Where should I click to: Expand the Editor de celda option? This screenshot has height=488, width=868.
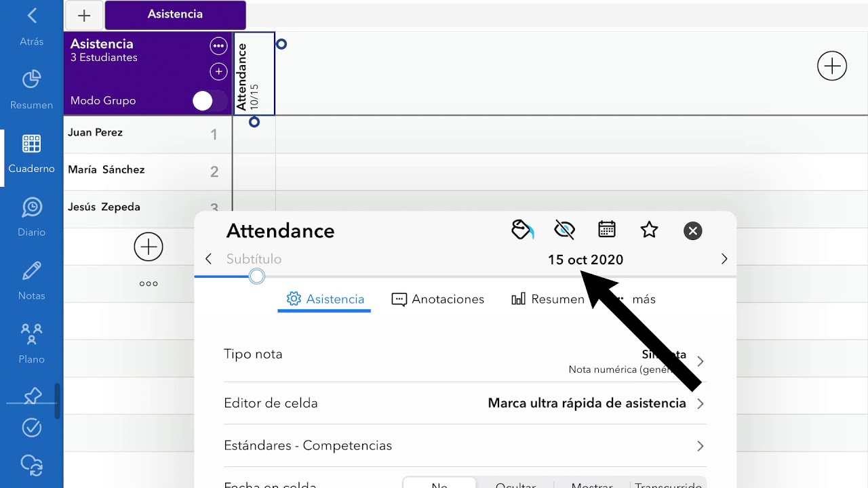pos(465,403)
